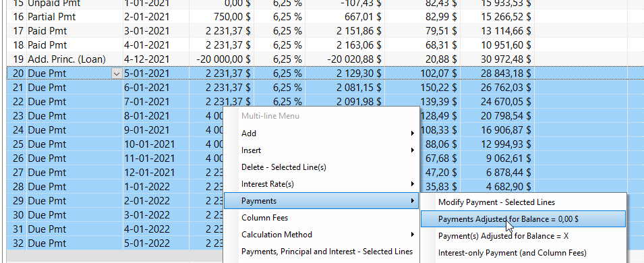Click the date 2-01-2022 in row 29
This screenshot has height=263, width=644.
tap(146, 200)
